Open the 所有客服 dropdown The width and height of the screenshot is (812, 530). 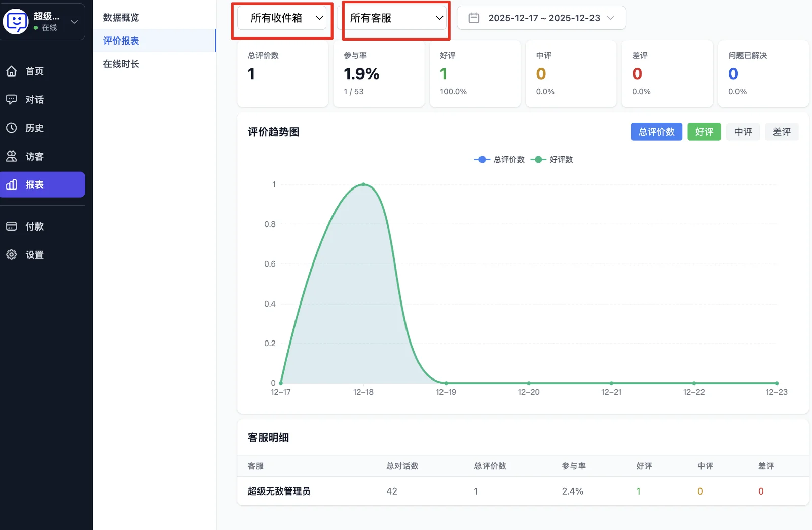tap(395, 17)
